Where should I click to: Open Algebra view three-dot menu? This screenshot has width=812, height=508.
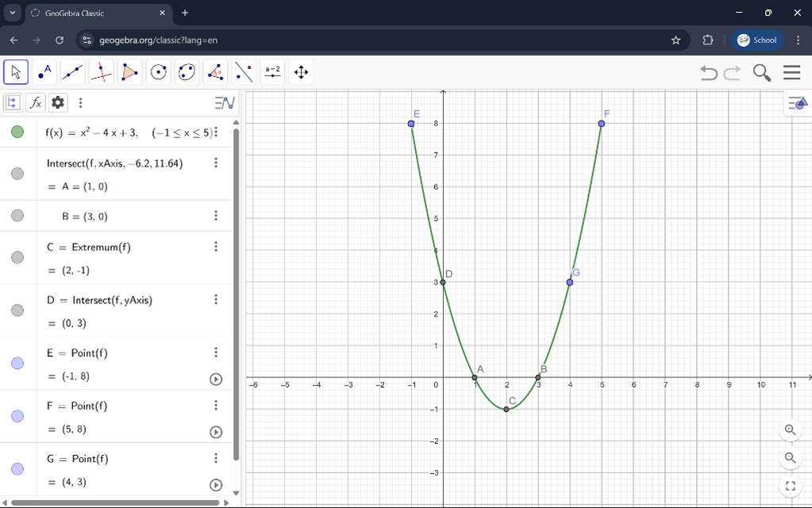point(80,102)
